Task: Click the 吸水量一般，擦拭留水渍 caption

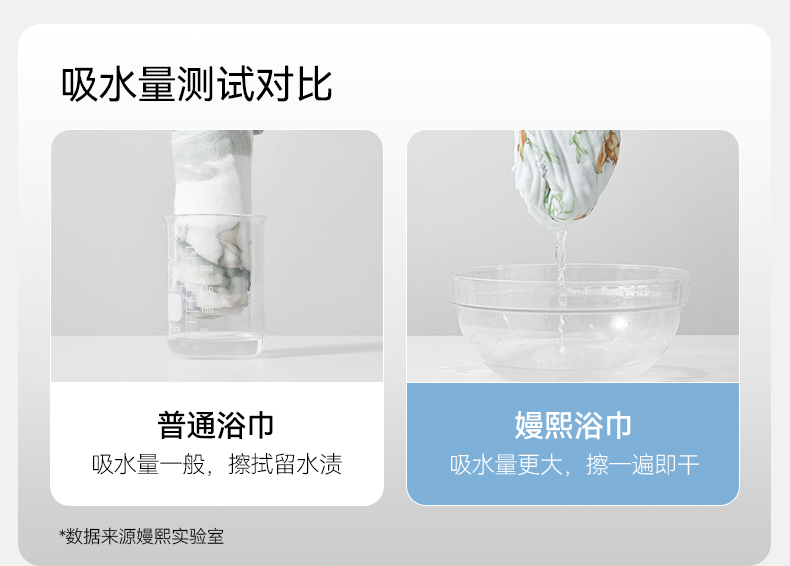Action: [217, 464]
